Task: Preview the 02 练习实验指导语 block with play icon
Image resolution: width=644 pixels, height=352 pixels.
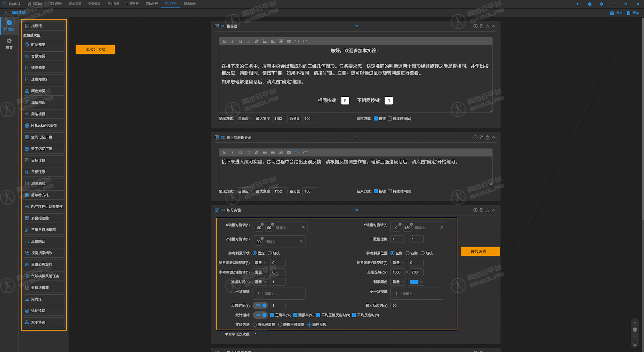Action: click(x=475, y=137)
